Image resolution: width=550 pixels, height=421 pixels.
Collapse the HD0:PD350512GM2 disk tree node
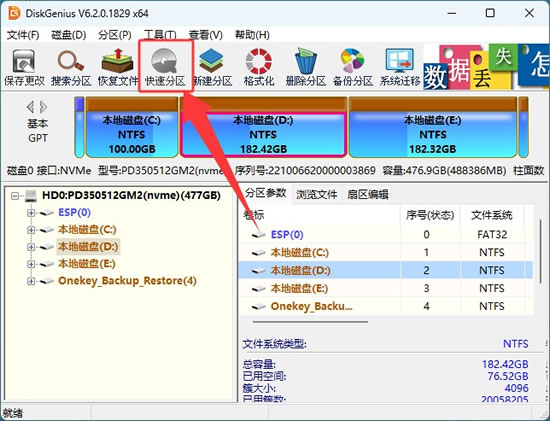point(15,195)
